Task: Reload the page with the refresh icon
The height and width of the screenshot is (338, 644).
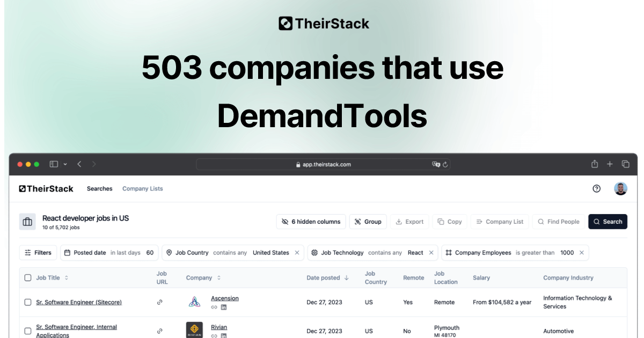Action: click(x=445, y=165)
